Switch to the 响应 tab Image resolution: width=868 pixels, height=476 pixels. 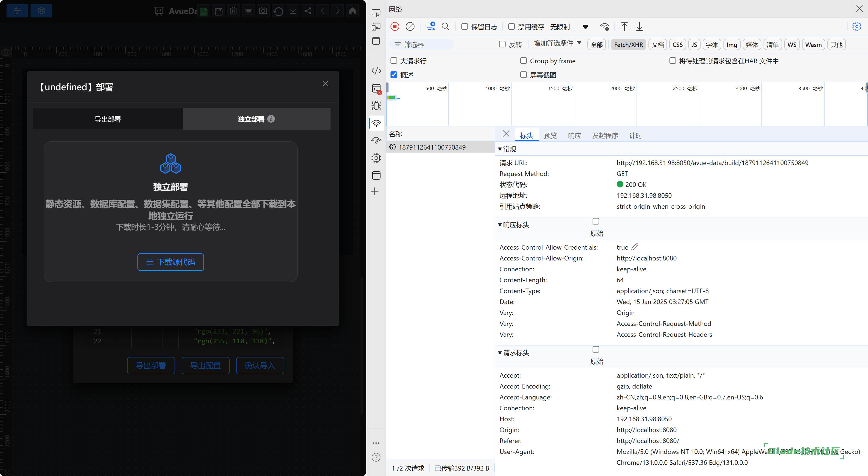575,135
